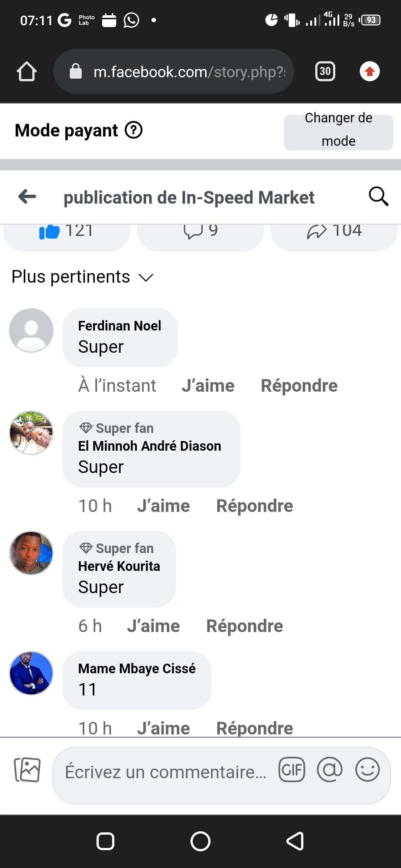Viewport: 401px width, 868px height.
Task: Attach a photo to the comment
Action: coord(27,770)
